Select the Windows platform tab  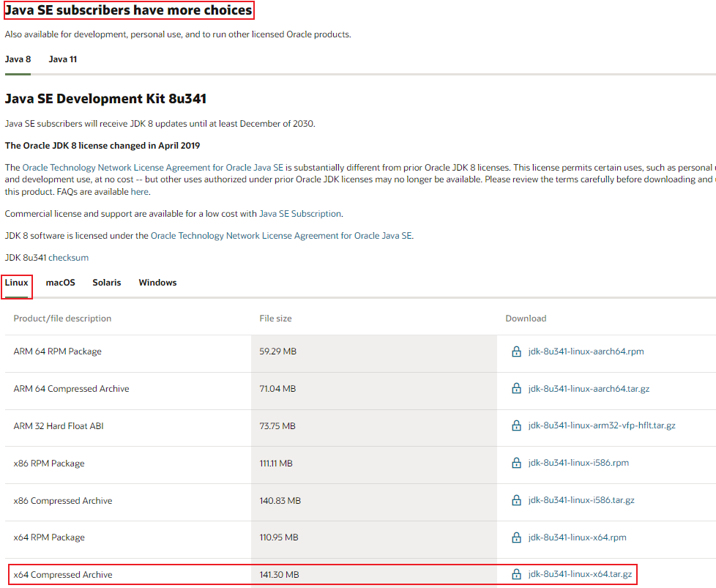[157, 283]
